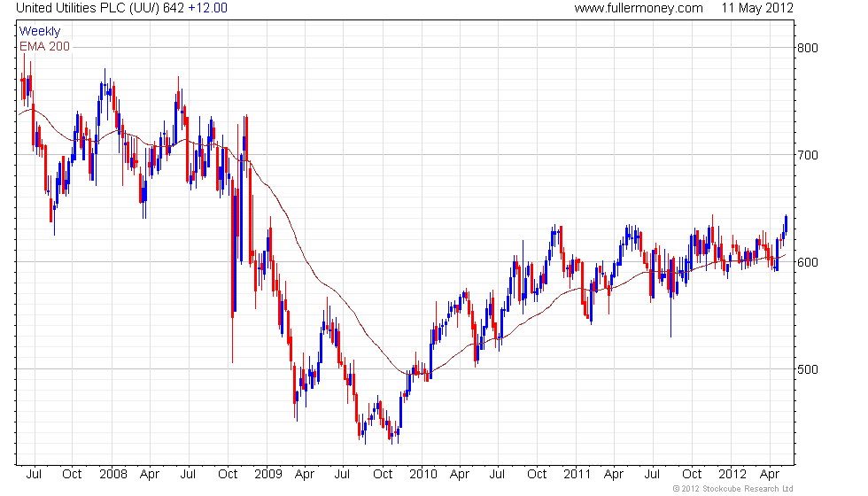Click the '© 2012 Stockcube Research Ltd' copyright text
868x496 pixels.
coord(733,489)
